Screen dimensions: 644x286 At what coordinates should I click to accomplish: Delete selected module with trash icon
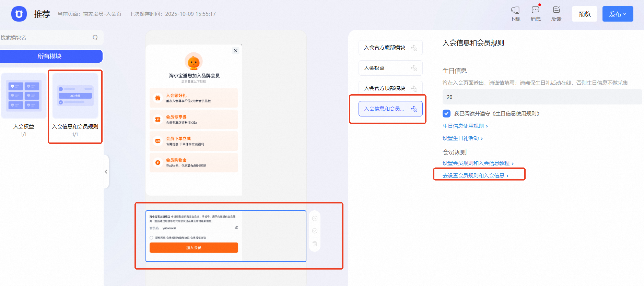315,244
